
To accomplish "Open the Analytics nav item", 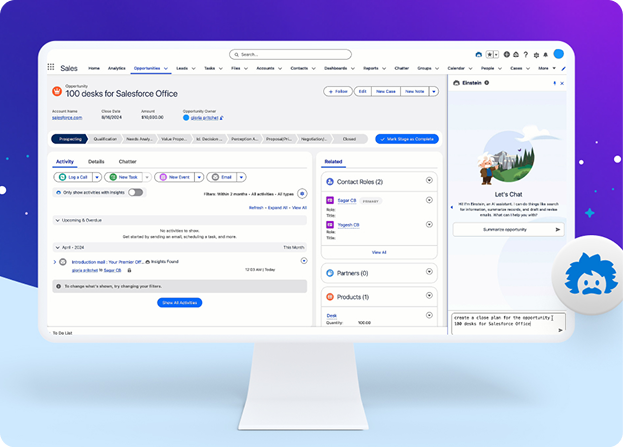I will click(116, 68).
